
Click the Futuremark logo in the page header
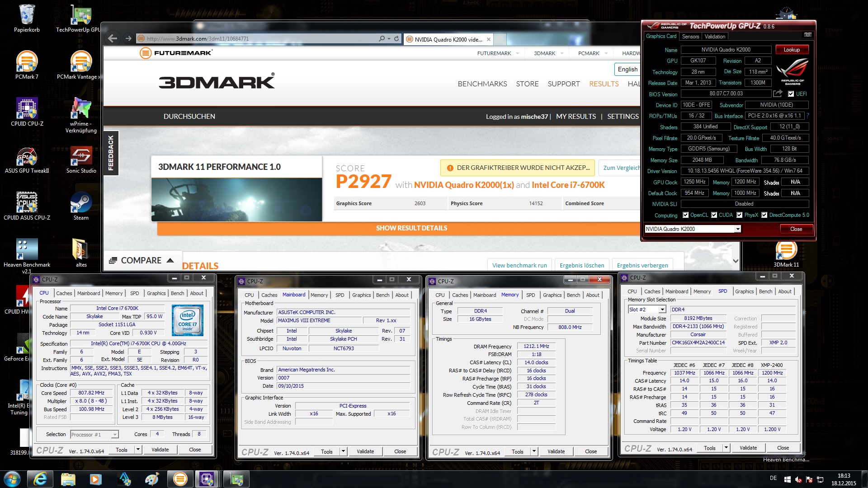coord(176,53)
